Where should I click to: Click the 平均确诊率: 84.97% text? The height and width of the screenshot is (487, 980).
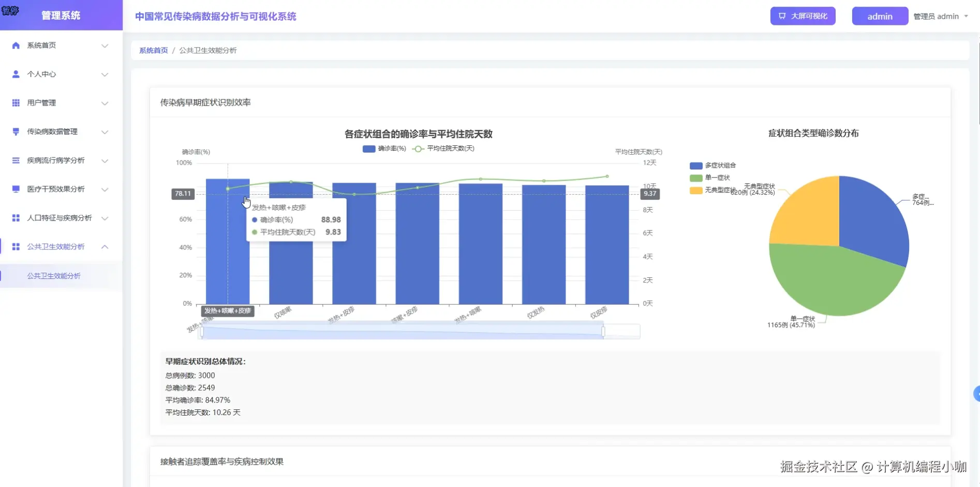pyautogui.click(x=198, y=401)
